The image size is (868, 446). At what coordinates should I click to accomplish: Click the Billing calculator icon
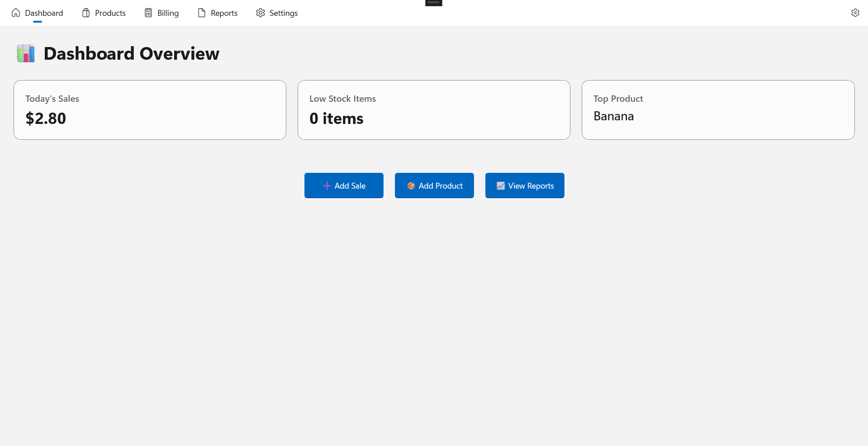pyautogui.click(x=148, y=13)
